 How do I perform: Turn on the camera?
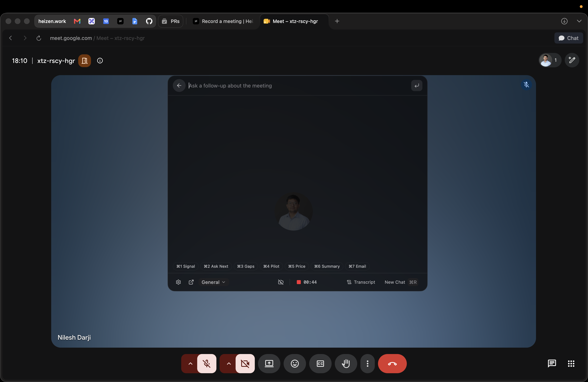pyautogui.click(x=245, y=363)
